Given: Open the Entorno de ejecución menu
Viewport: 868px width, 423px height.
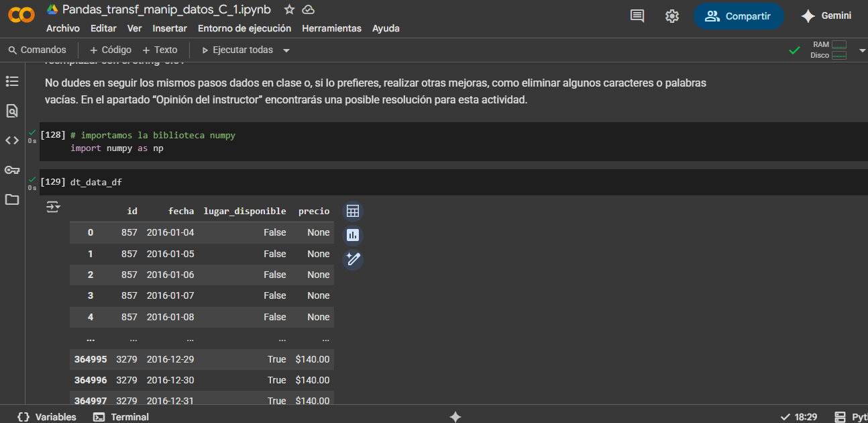Looking at the screenshot, I should pyautogui.click(x=245, y=28).
